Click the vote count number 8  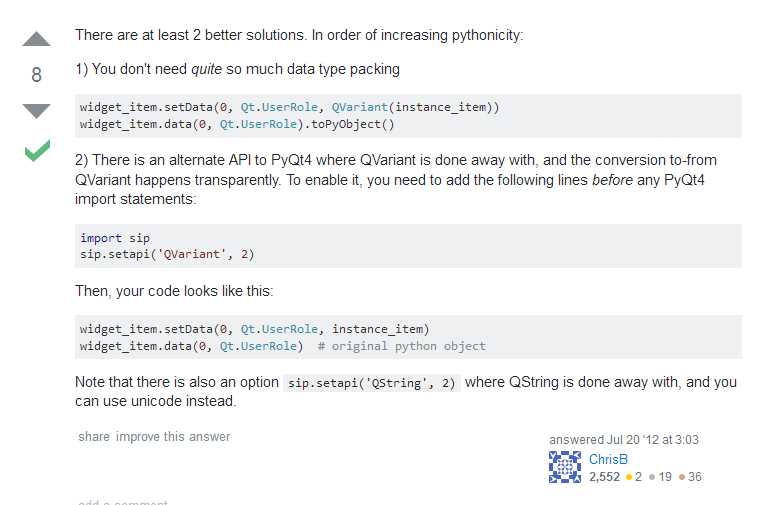(x=36, y=75)
